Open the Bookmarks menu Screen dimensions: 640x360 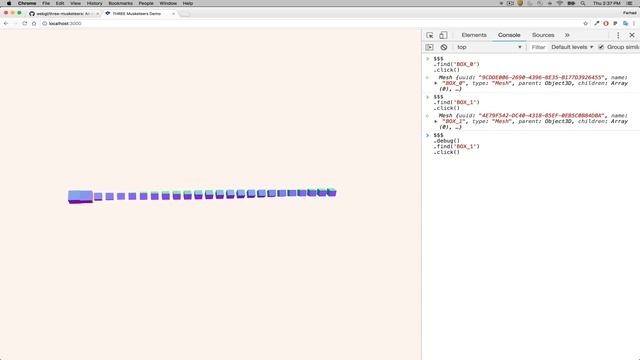coord(120,3)
